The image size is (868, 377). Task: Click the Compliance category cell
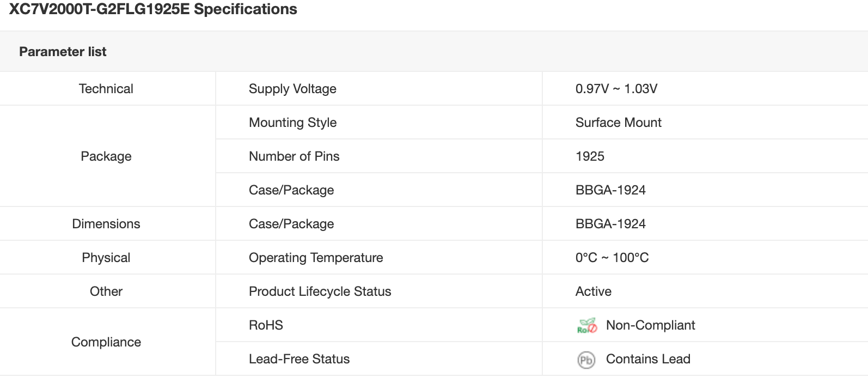106,342
